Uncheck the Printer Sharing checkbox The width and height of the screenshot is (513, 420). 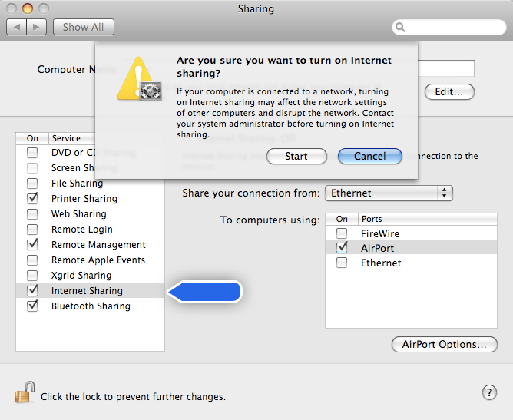32,199
